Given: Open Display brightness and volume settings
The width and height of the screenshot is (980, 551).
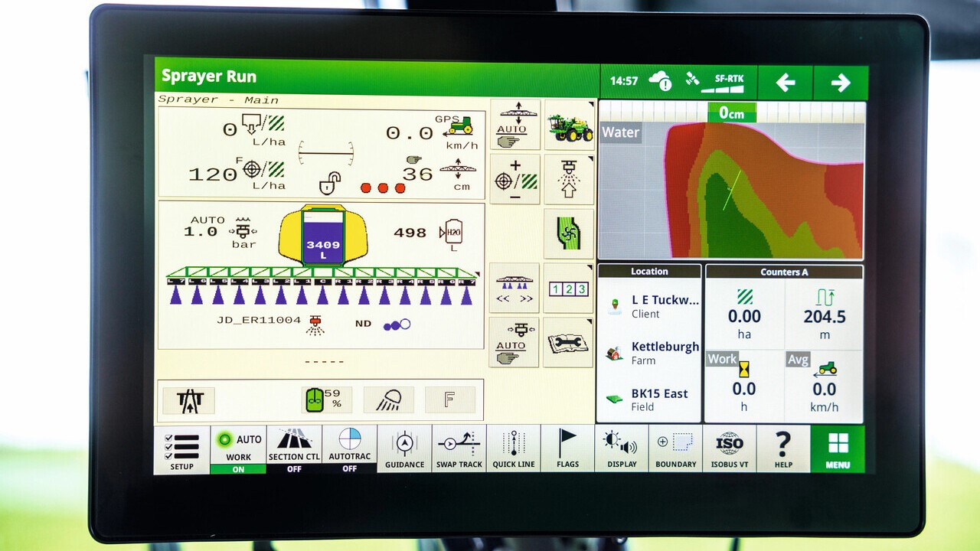Looking at the screenshot, I should tap(621, 450).
